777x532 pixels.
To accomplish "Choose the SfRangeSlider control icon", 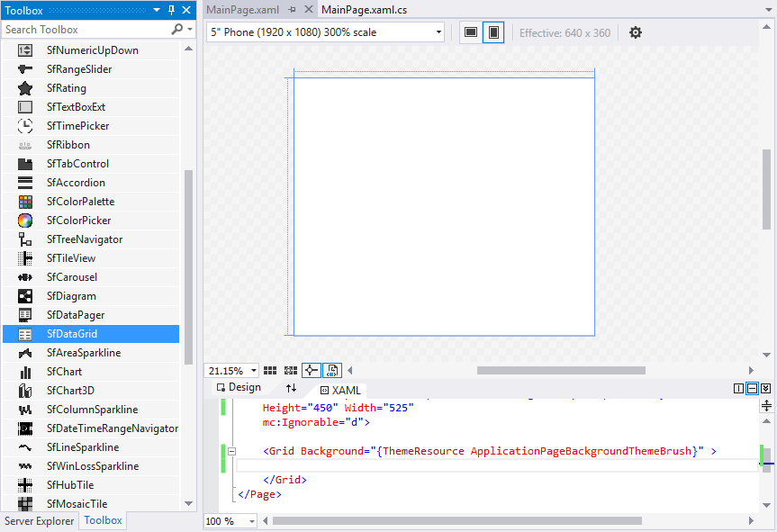I will tap(25, 68).
